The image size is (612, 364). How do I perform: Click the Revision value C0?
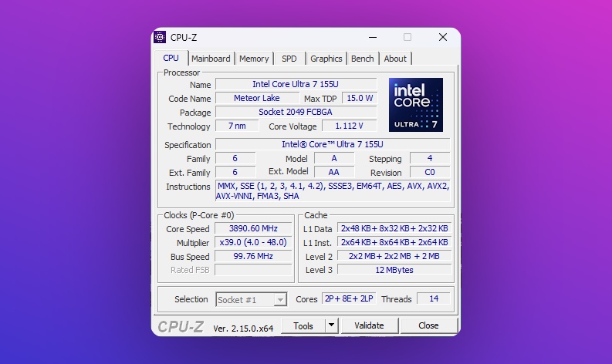point(430,172)
